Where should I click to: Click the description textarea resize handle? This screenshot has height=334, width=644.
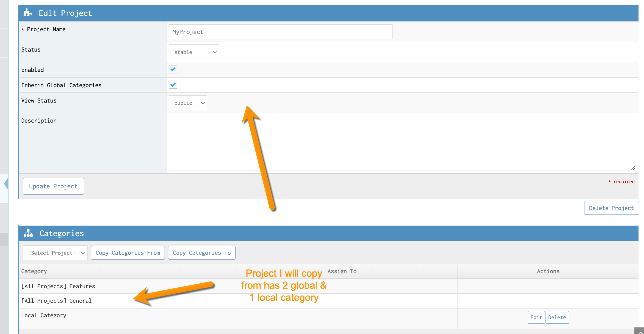click(x=633, y=168)
